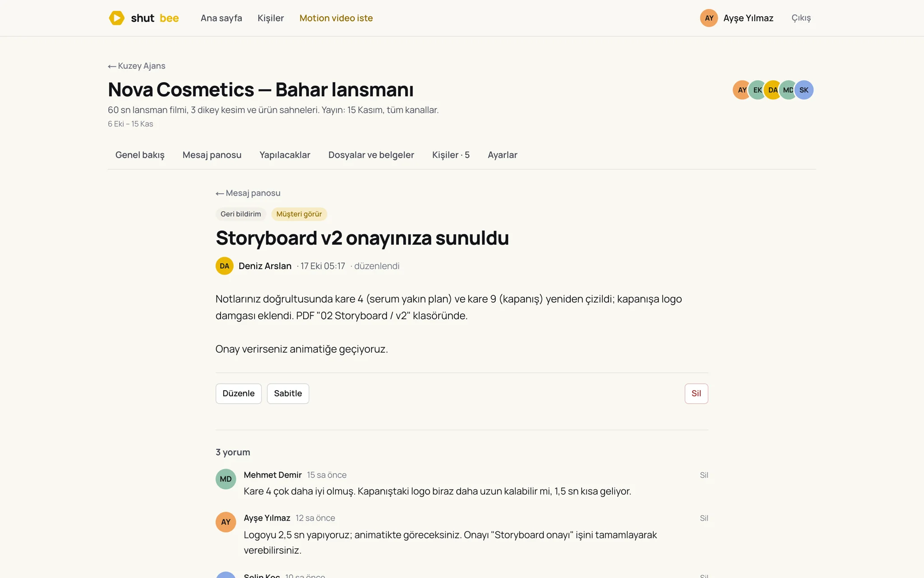Image resolution: width=924 pixels, height=578 pixels.
Task: Click Deniz Arslan's DA author avatar
Action: (x=224, y=266)
